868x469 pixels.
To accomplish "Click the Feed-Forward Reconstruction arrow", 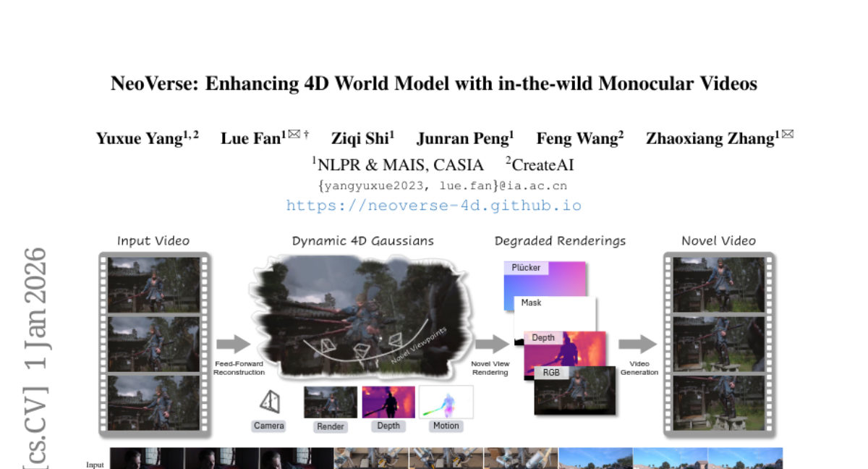I will (233, 345).
